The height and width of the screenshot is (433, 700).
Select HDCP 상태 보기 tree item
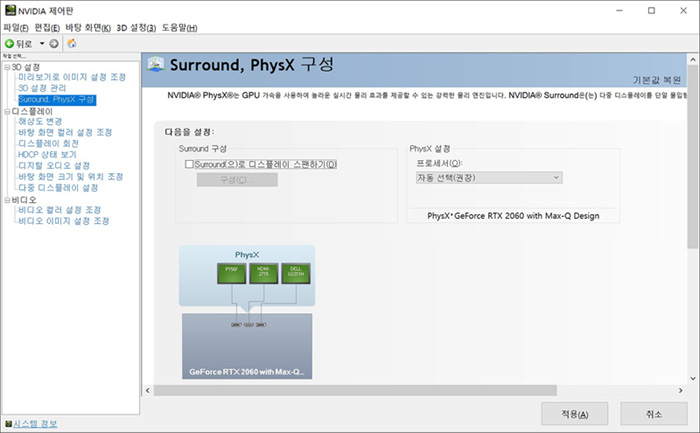(47, 154)
